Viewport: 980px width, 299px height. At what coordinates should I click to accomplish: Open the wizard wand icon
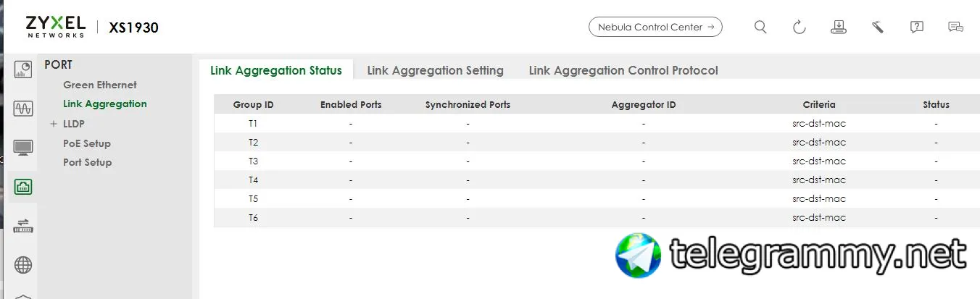tap(878, 27)
